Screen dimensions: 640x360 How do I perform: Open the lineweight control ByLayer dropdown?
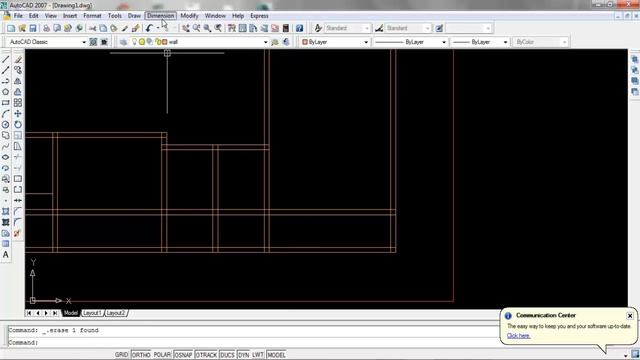[x=505, y=42]
